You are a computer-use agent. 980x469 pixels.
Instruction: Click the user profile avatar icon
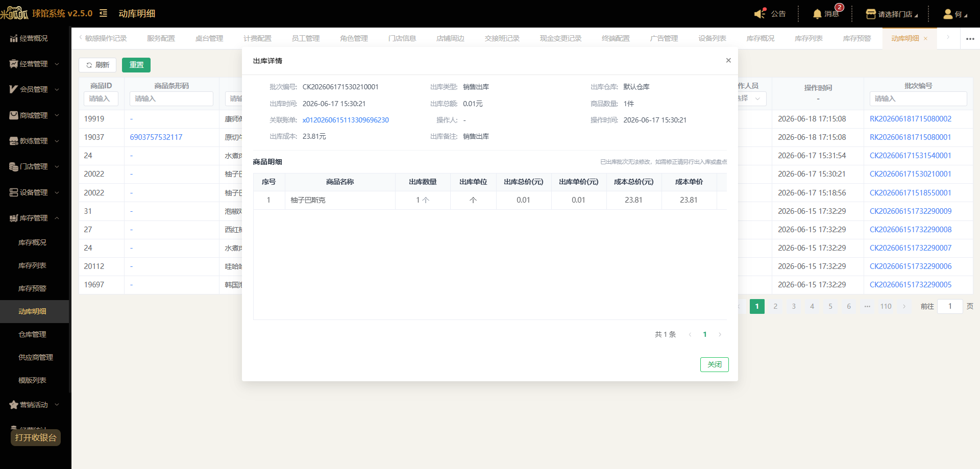click(x=948, y=14)
